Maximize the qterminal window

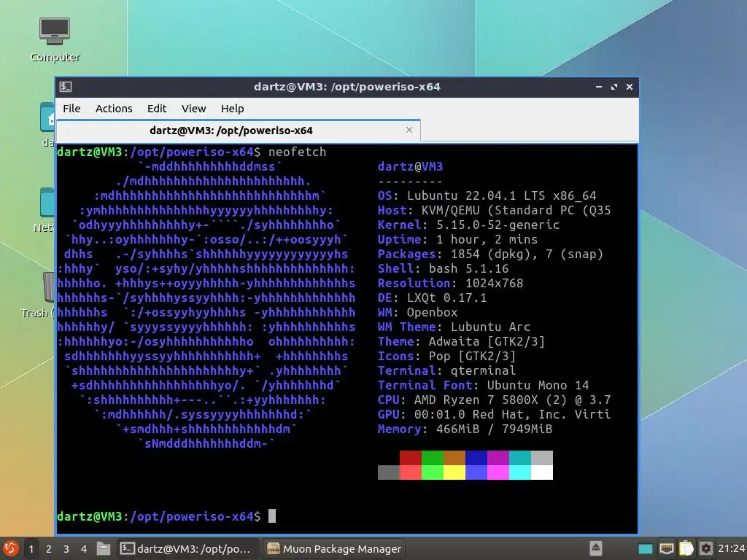(x=614, y=87)
